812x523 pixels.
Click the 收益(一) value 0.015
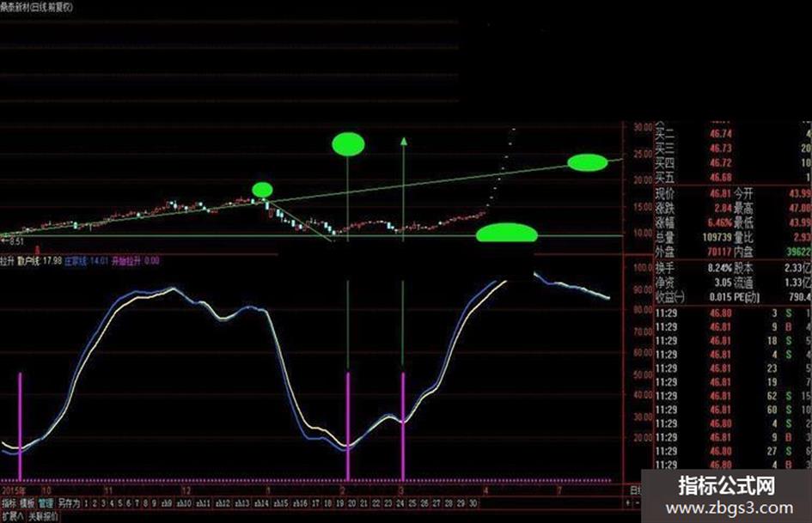point(720,297)
